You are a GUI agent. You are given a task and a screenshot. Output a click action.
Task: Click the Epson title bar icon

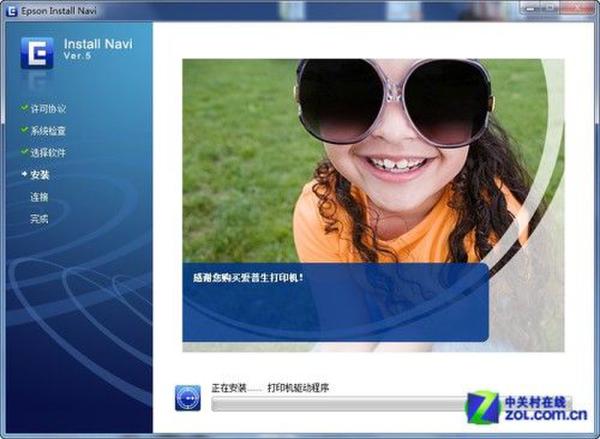point(11,11)
